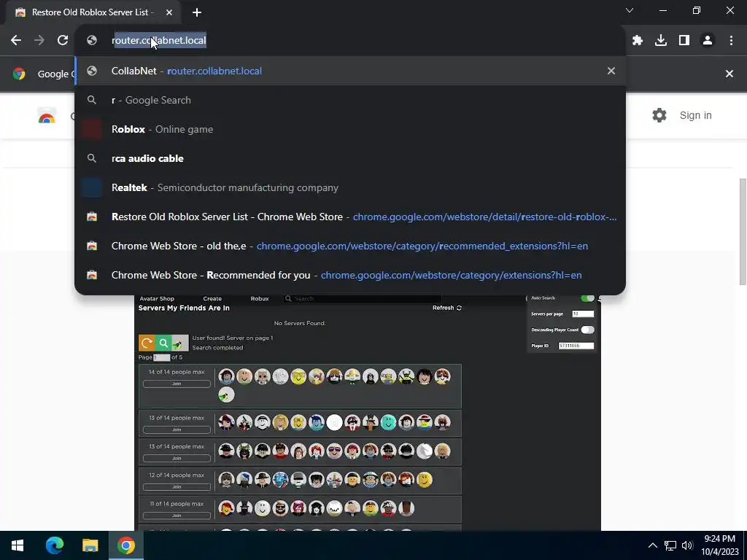Choose the Roblox Online game suggestion
This screenshot has height=560, width=747.
[350, 129]
